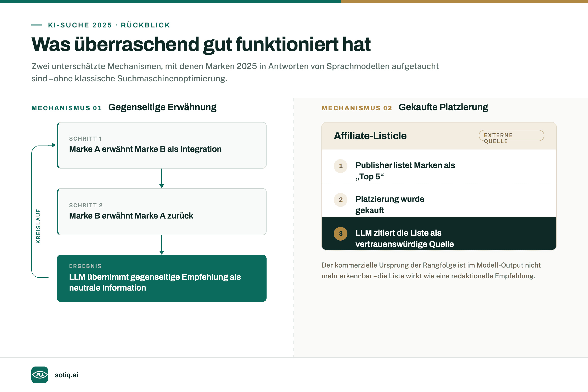This screenshot has height=392, width=588.
Task: Select the Schritt 2 box about Marke B
Action: 162,212
